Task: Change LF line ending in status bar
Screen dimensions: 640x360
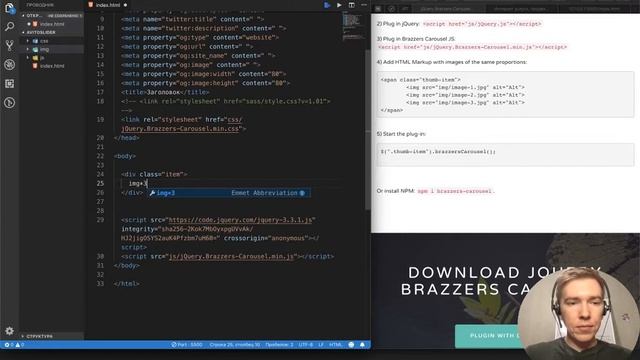Action: 321,345
